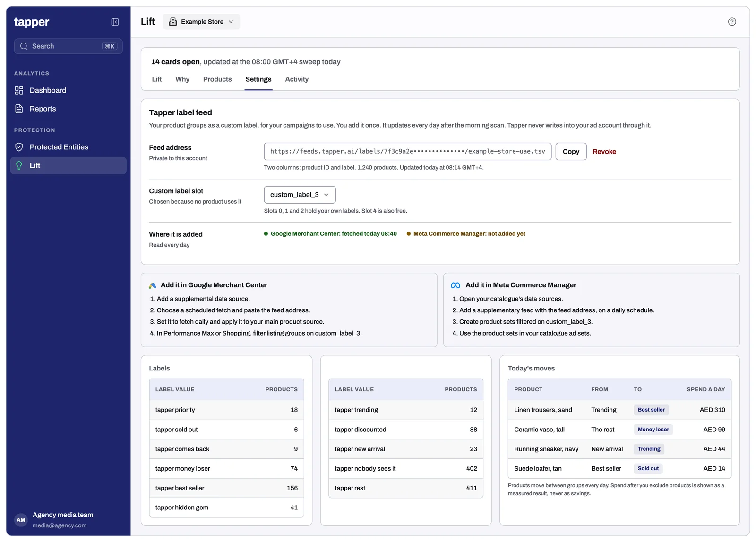
Task: Click the search magnifier icon
Action: [24, 46]
